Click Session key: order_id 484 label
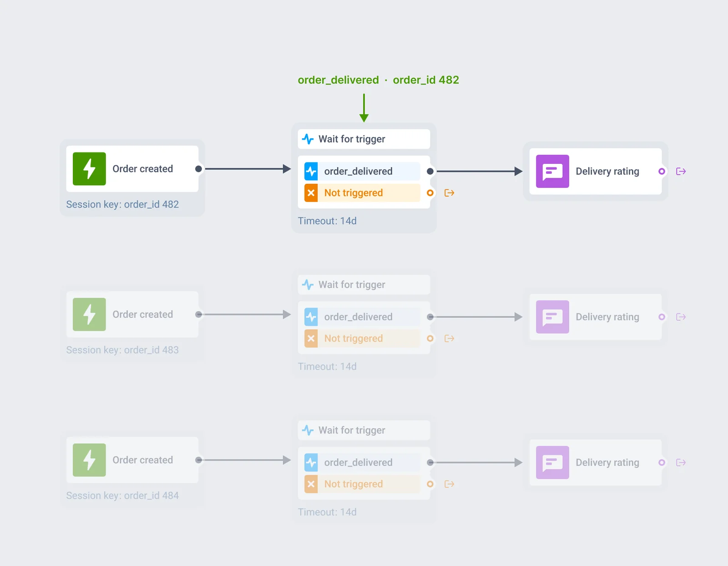Viewport: 728px width, 566px height. click(122, 495)
